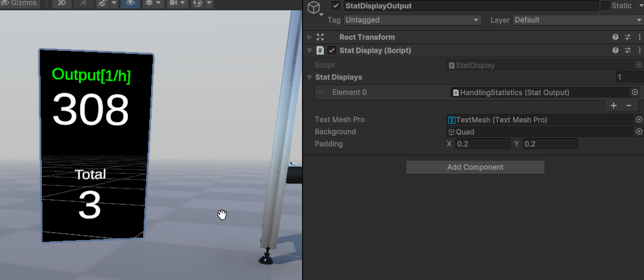Open help for Rect Transform component
Image resolution: width=644 pixels, height=280 pixels.
point(615,38)
